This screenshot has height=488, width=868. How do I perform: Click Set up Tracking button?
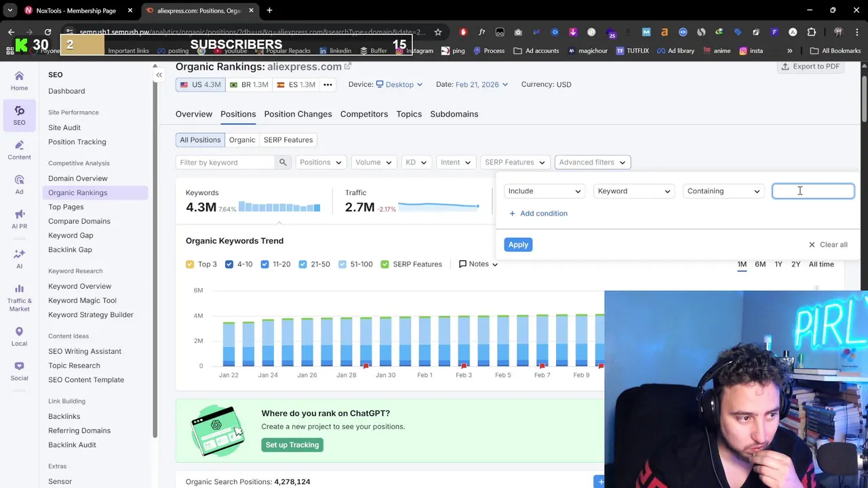pyautogui.click(x=292, y=445)
